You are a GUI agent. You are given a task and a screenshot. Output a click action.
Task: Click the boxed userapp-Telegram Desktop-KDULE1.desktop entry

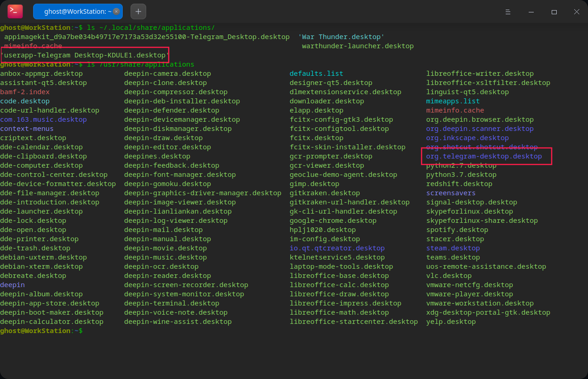click(85, 55)
